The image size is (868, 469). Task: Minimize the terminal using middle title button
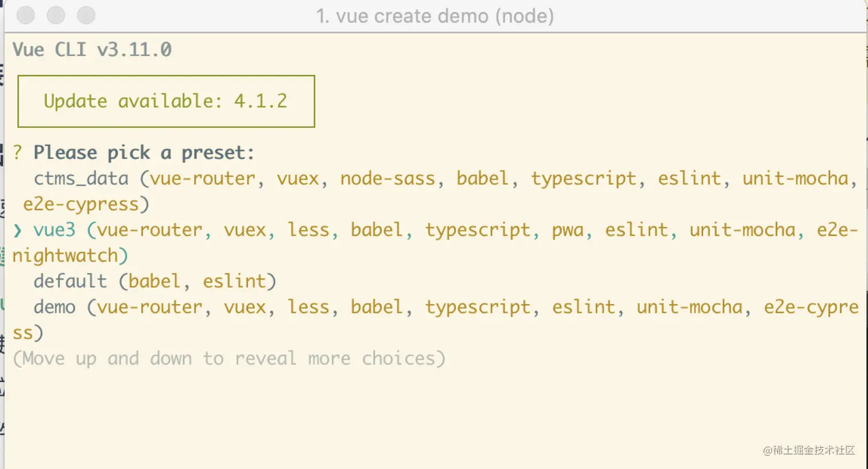click(x=56, y=15)
